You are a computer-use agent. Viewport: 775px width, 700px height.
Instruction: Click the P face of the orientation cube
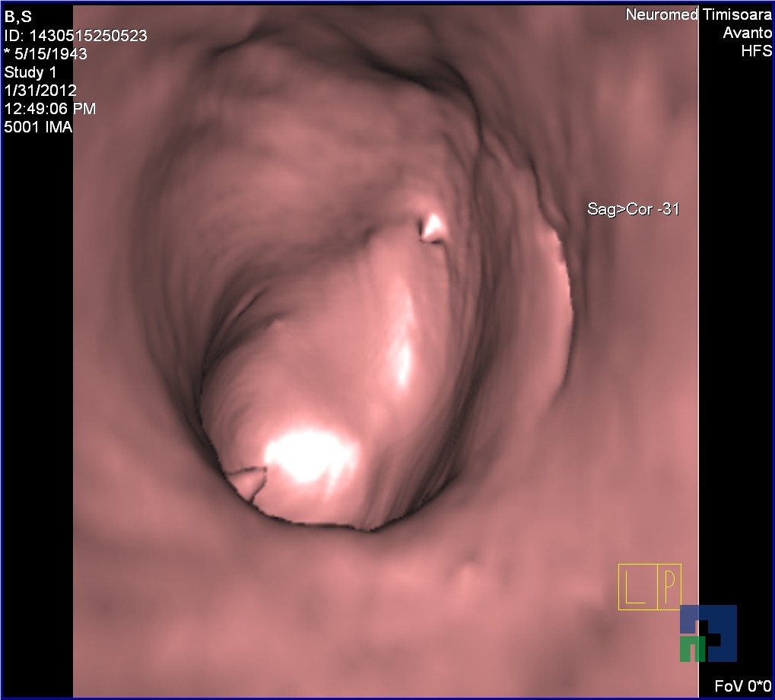[x=669, y=587]
